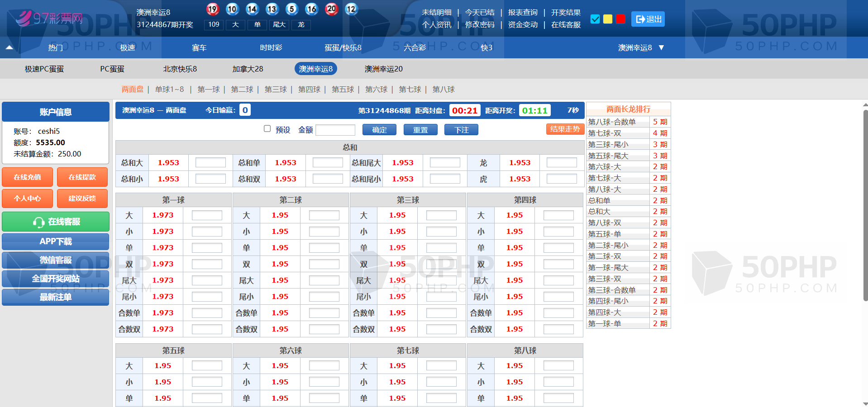Image resolution: width=868 pixels, height=407 pixels.
Task: Enable the 预设 preset checkbox
Action: coord(267,129)
